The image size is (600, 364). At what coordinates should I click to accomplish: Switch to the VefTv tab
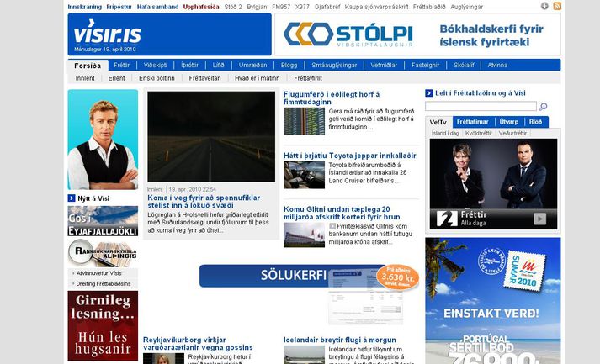click(x=438, y=123)
